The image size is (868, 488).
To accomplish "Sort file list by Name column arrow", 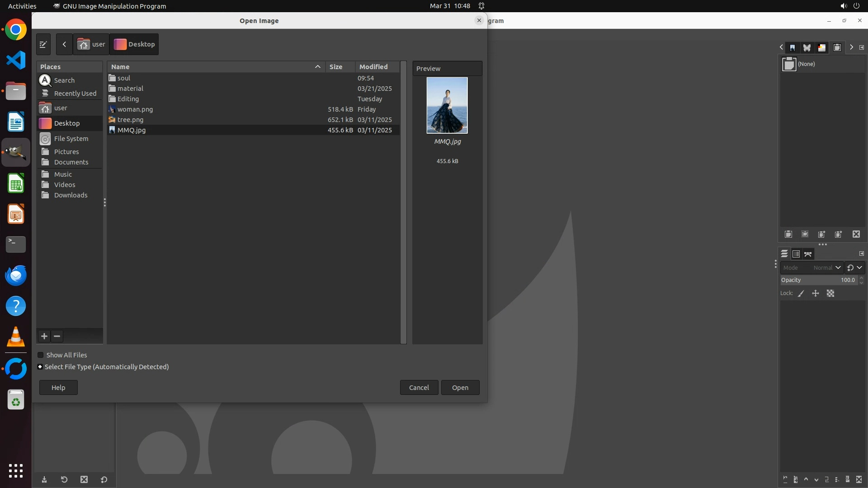I will tap(318, 67).
